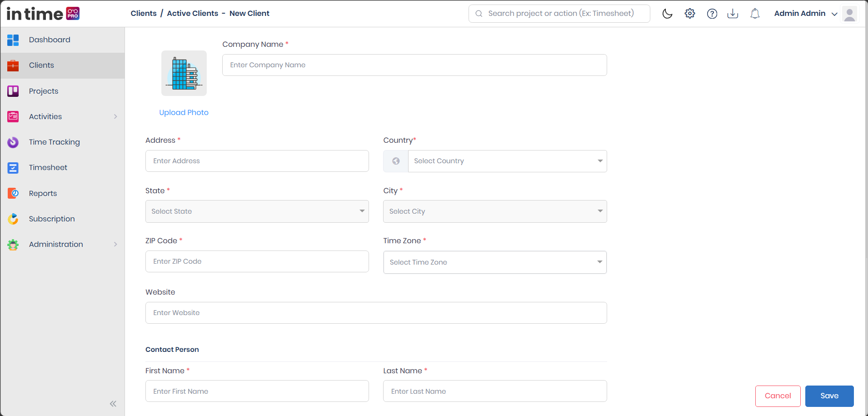Viewport: 868px width, 416px height.
Task: Open settings gear icon in header
Action: point(690,14)
